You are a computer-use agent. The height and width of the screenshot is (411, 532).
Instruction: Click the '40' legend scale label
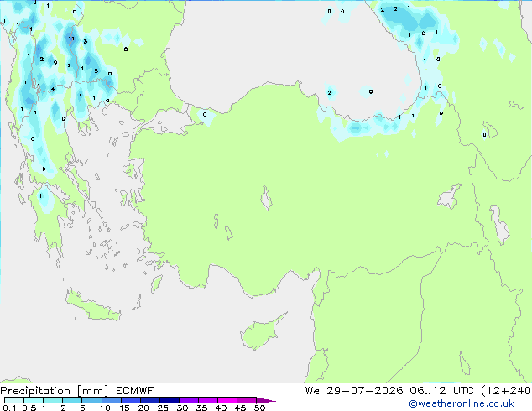221,408
